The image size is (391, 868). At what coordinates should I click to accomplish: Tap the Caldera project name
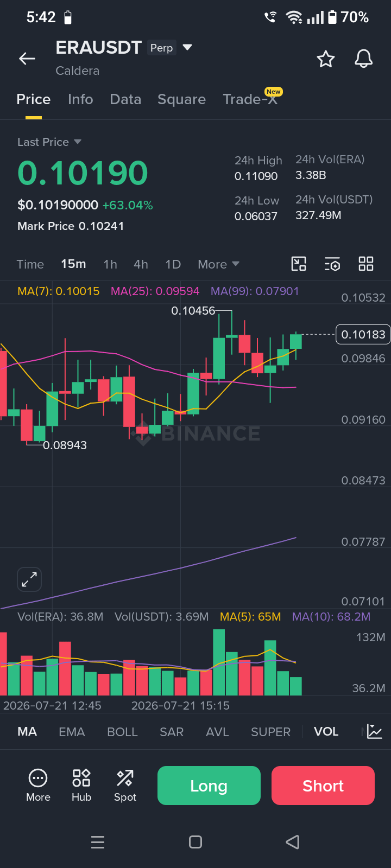(x=78, y=71)
